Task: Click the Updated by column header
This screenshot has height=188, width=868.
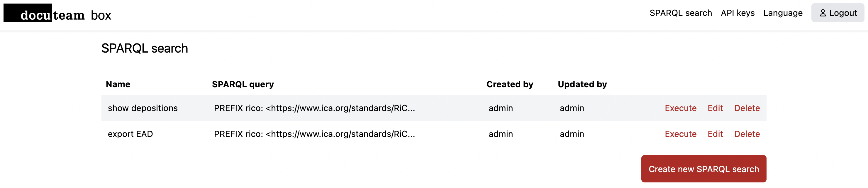Action: click(582, 84)
